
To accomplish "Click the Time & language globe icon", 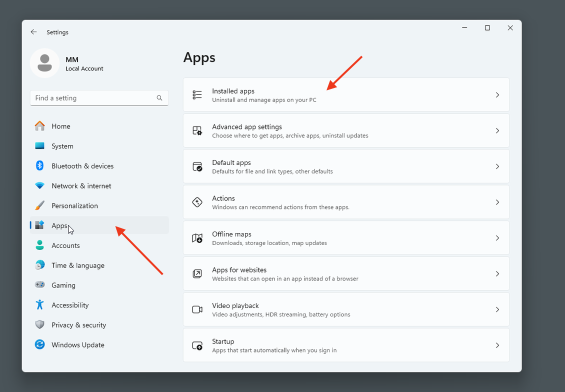I will [x=39, y=265].
